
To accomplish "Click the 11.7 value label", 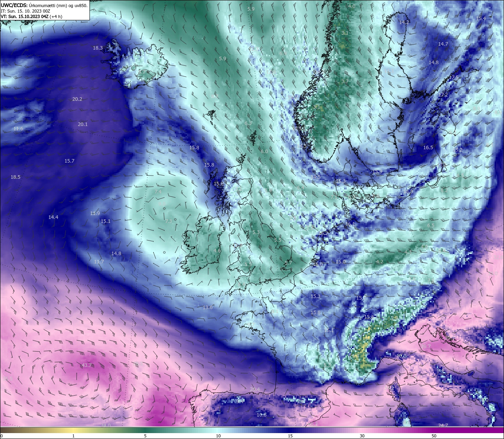I will [99, 262].
